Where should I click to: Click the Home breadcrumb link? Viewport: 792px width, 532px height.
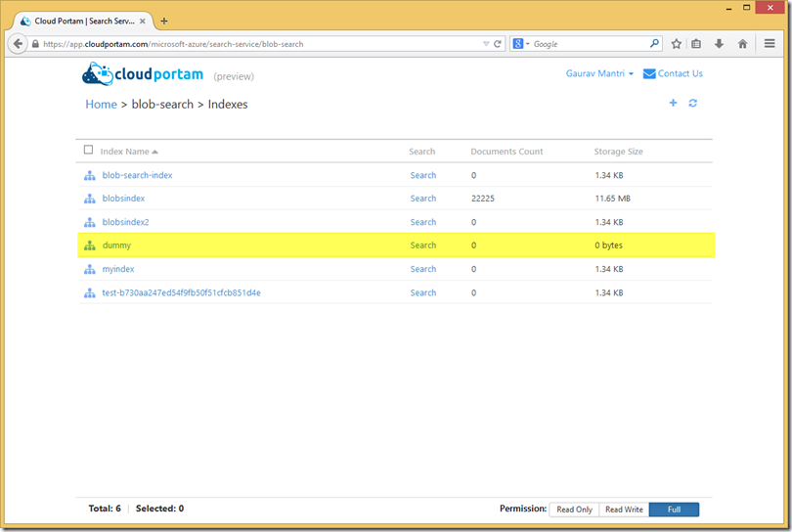[x=101, y=105]
